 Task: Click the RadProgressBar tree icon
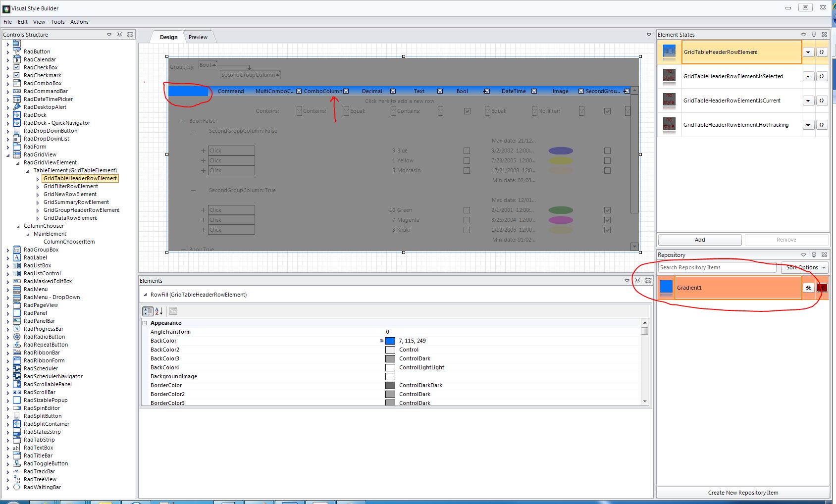tap(17, 329)
